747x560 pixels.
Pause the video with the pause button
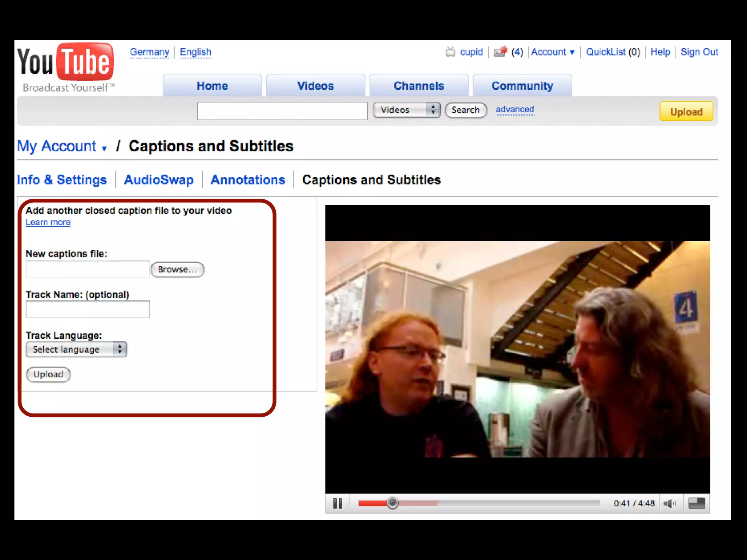click(x=337, y=503)
